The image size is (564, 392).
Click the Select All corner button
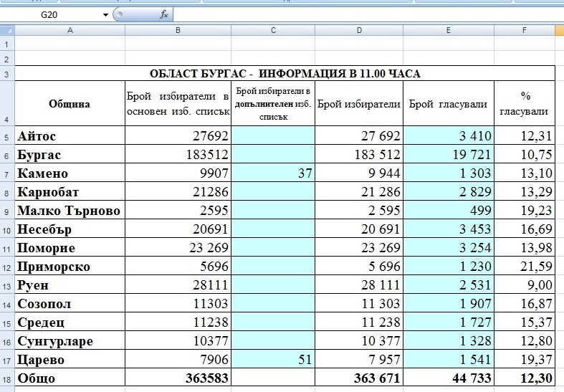coord(7,31)
